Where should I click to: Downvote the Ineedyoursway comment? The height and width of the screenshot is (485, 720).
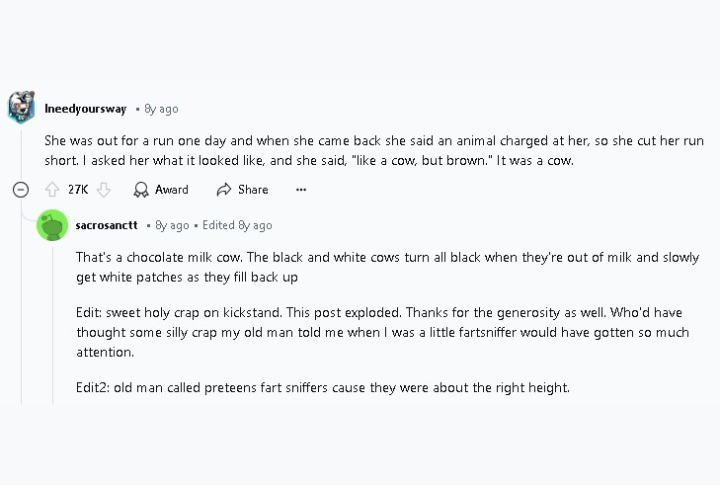(104, 190)
